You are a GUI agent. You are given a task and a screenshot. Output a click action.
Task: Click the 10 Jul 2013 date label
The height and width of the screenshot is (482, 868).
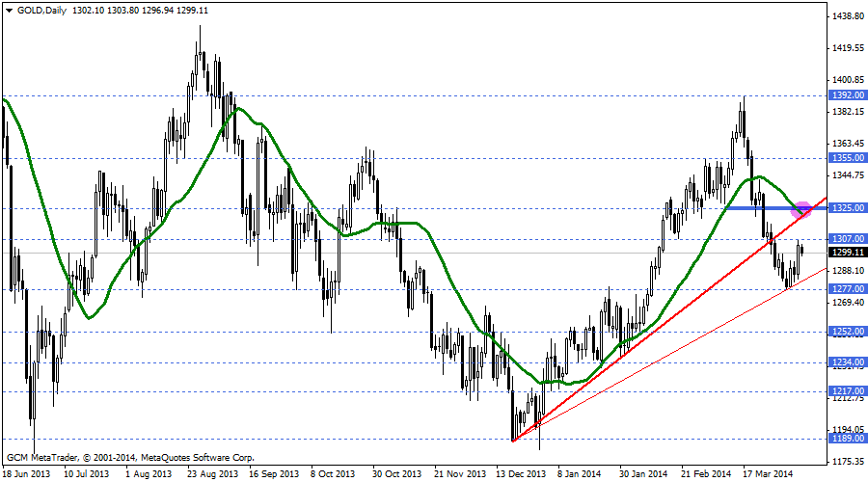click(x=87, y=474)
